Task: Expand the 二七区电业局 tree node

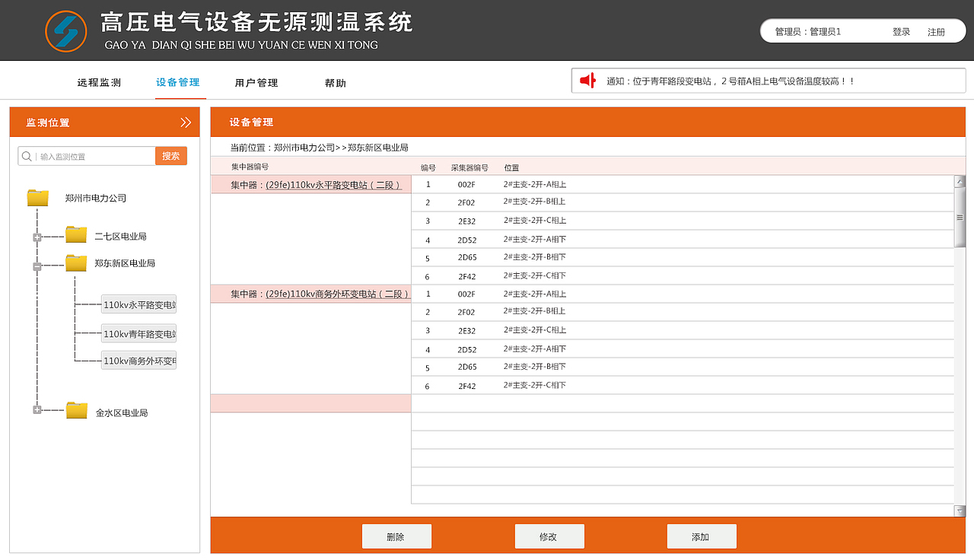Action: pyautogui.click(x=37, y=236)
